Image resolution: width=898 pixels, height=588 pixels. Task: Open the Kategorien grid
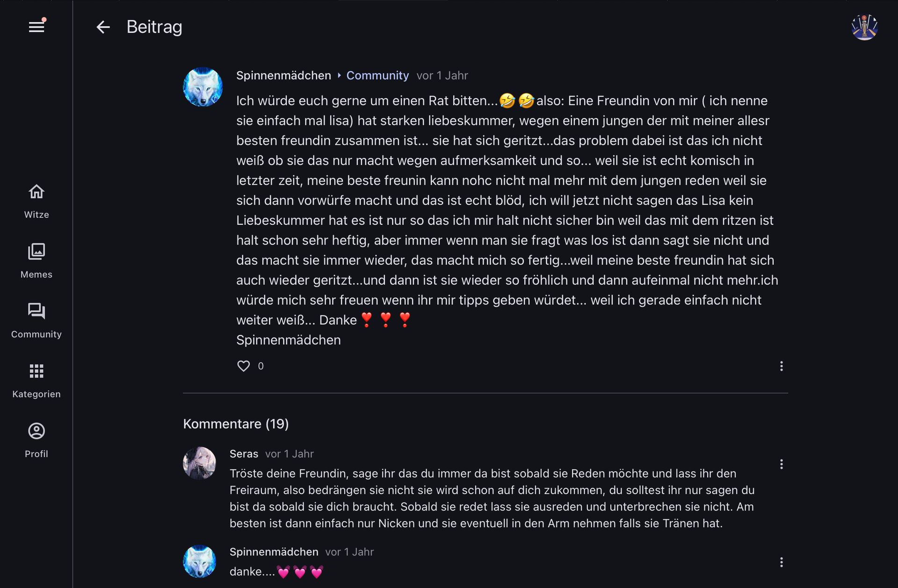point(36,380)
